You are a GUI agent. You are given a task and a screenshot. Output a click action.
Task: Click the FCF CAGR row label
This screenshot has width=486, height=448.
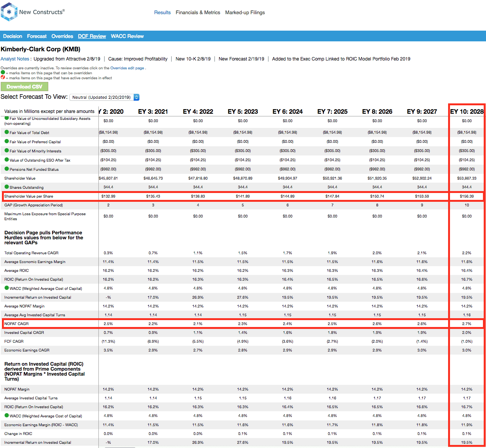pos(14,342)
